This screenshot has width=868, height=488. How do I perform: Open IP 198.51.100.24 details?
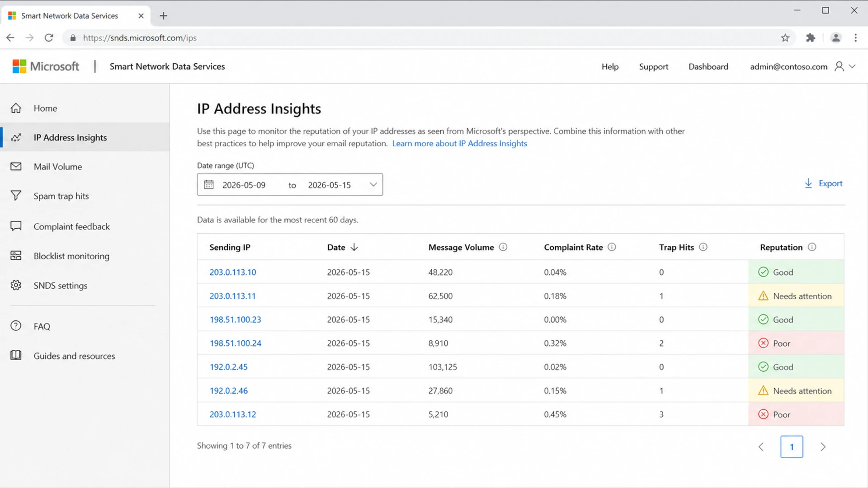coord(235,343)
